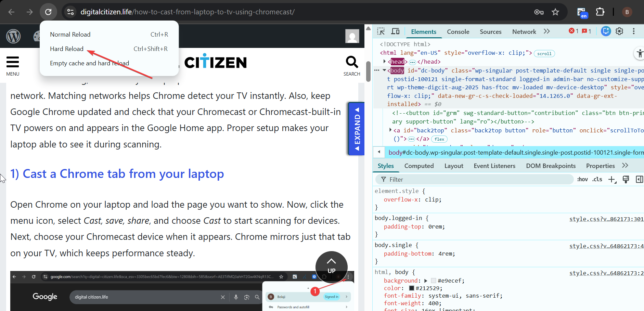The image size is (644, 311).
Task: Activate DevTools inspect element picker
Action: pos(381,31)
